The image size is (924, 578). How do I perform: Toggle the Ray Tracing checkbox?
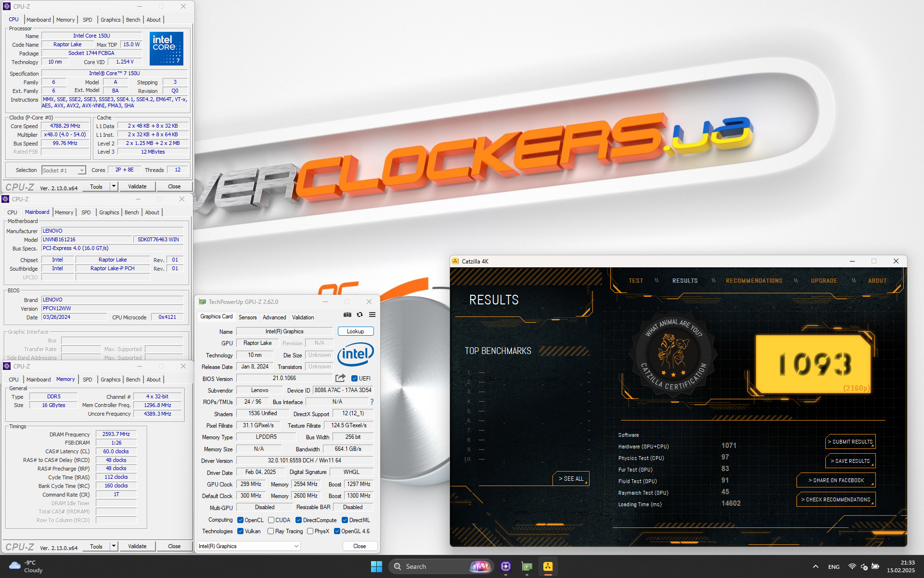point(270,531)
